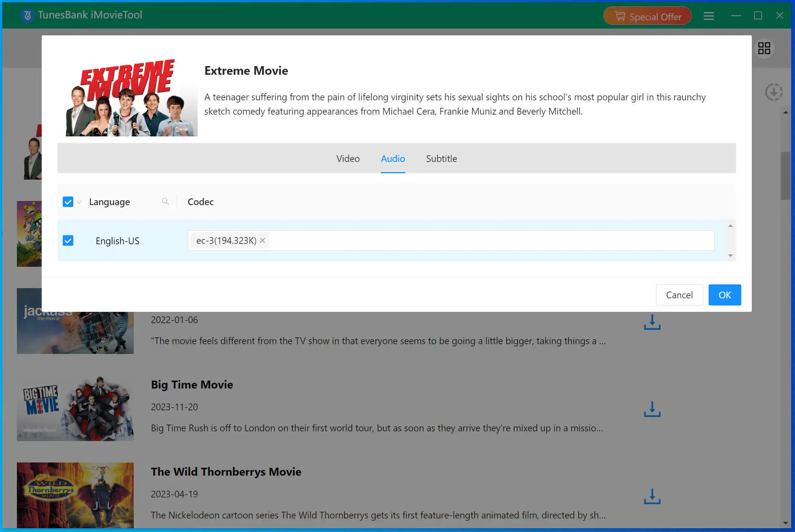This screenshot has height=532, width=795.
Task: Click the 2023-04-19 date text
Action: [x=174, y=494]
